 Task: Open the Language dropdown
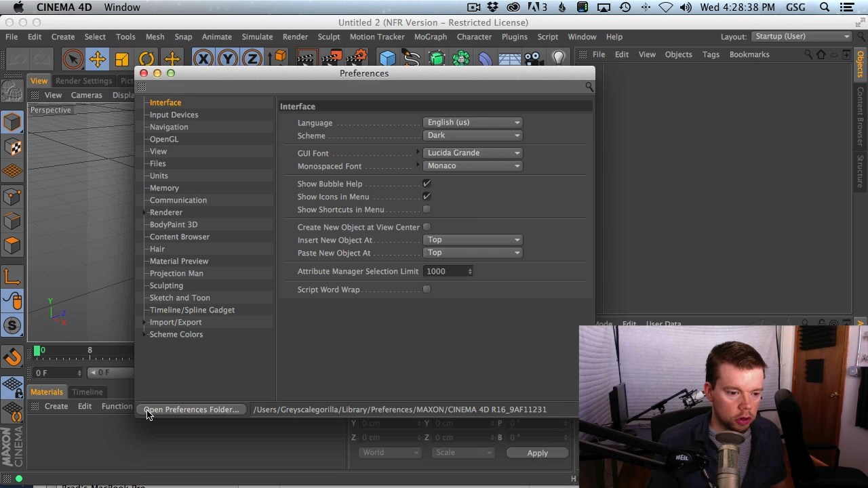click(473, 123)
